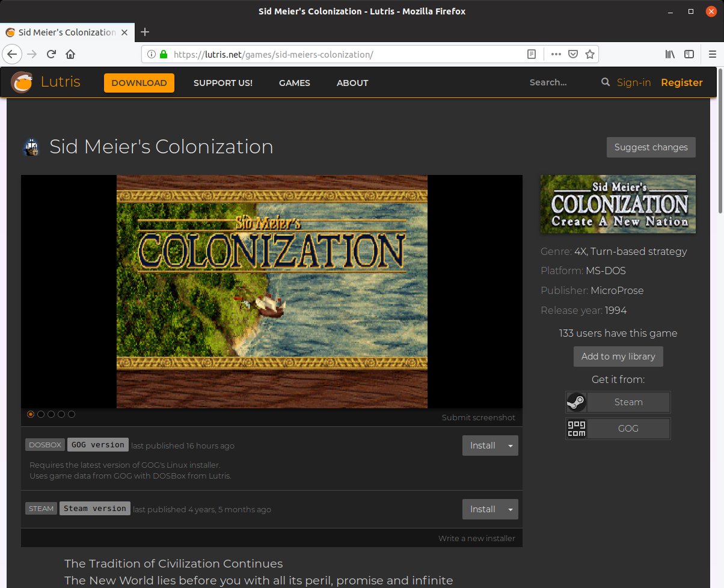This screenshot has width=724, height=588.
Task: Open Firefox home page icon
Action: [70, 54]
